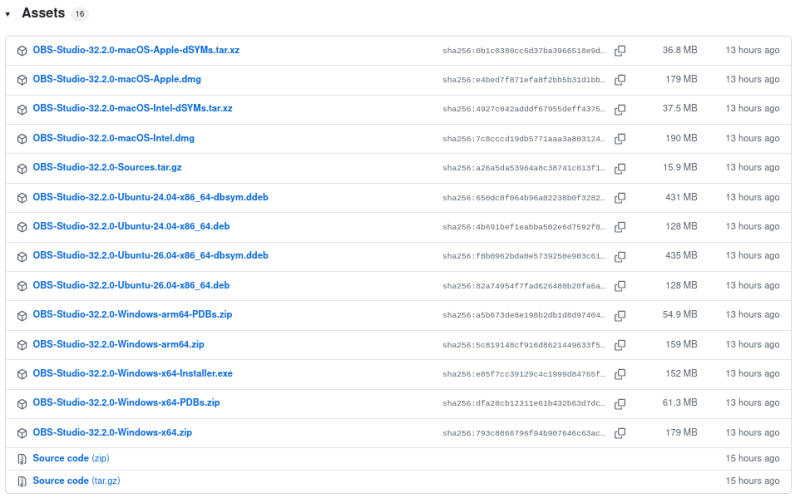Click the 37.5 MB file size
Screen dimensions: 800x503
(x=680, y=108)
